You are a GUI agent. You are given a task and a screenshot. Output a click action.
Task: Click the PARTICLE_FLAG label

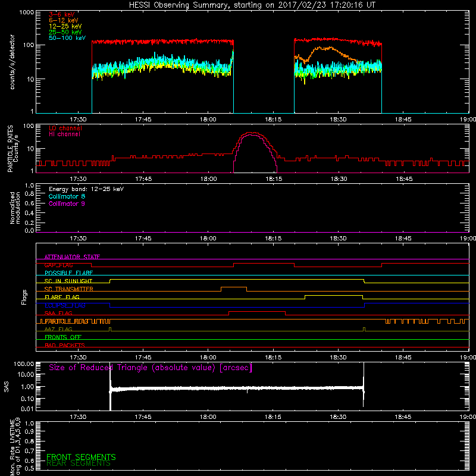point(67,321)
